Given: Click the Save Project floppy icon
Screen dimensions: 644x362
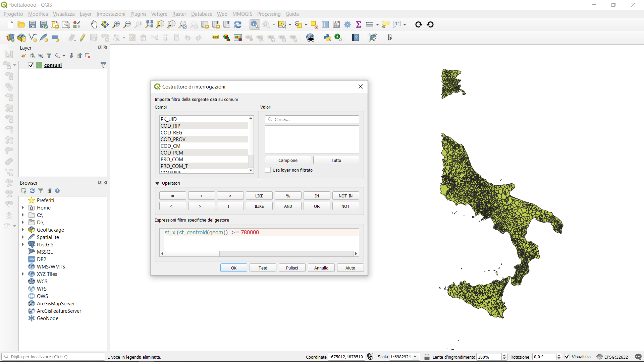Looking at the screenshot, I should point(33,24).
